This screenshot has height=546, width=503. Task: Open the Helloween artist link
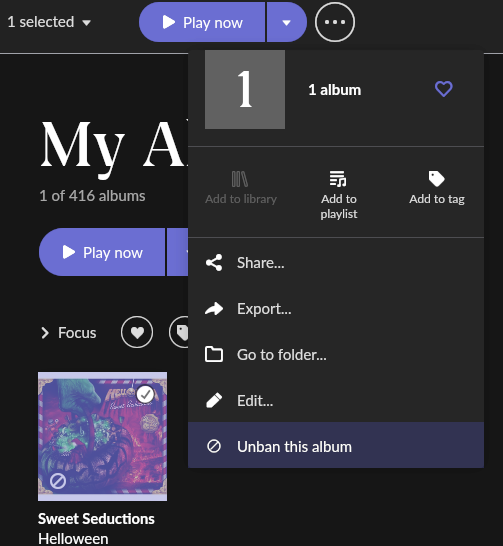pyautogui.click(x=73, y=538)
